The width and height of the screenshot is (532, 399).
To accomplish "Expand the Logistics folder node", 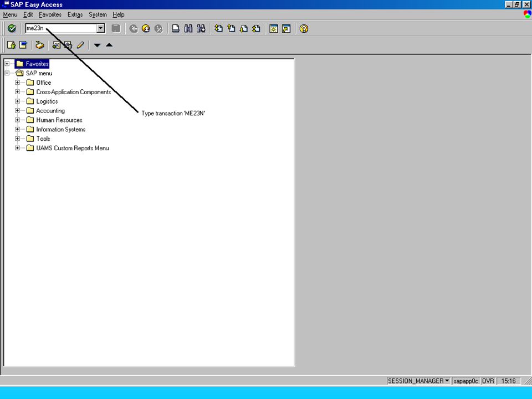I will (x=17, y=101).
